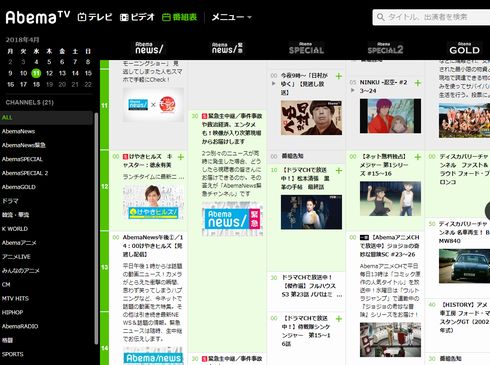The width and height of the screenshot is (490, 365).
Task: Open ディスカバリーチャンネル ファスト&ラウド listing
Action: 458,183
